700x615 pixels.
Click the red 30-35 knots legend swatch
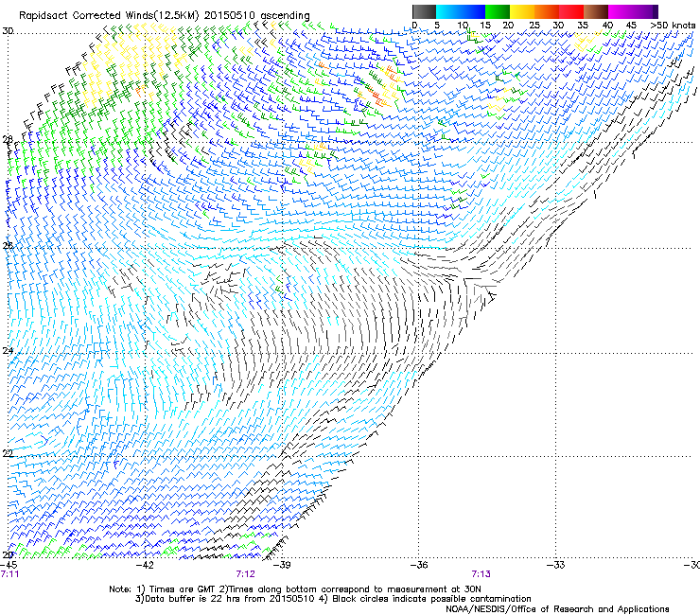tap(571, 11)
